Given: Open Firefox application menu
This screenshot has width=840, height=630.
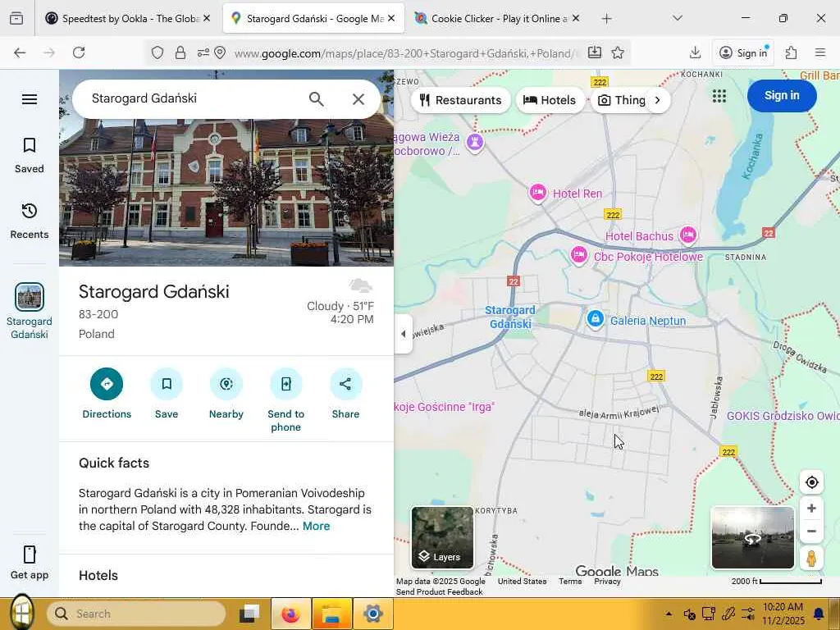Looking at the screenshot, I should point(820,52).
